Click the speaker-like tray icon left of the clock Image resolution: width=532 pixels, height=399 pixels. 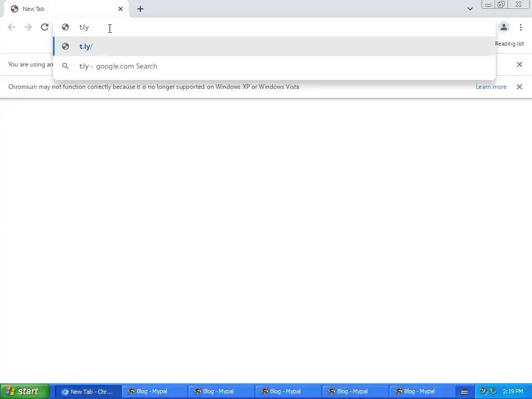[x=483, y=392]
